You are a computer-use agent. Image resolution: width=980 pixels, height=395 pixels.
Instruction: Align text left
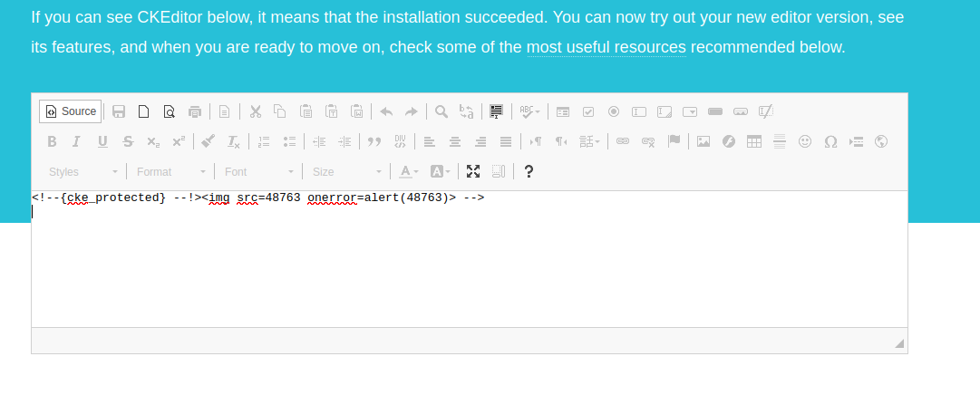[x=430, y=141]
